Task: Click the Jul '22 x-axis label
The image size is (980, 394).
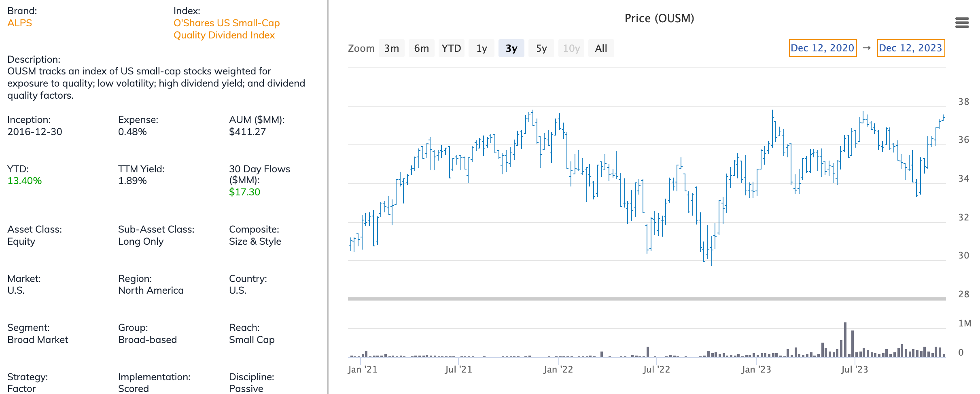Action: (656, 369)
